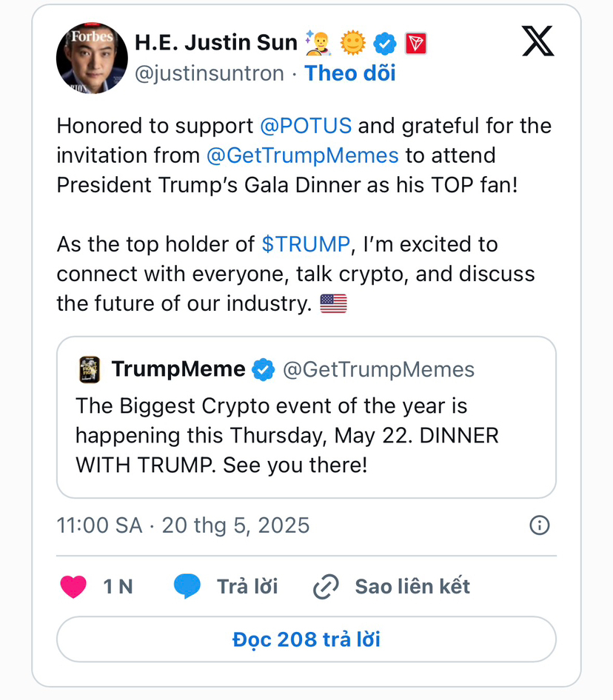Open the quoted tweet about DINNER WITH TRUMP

point(306,417)
